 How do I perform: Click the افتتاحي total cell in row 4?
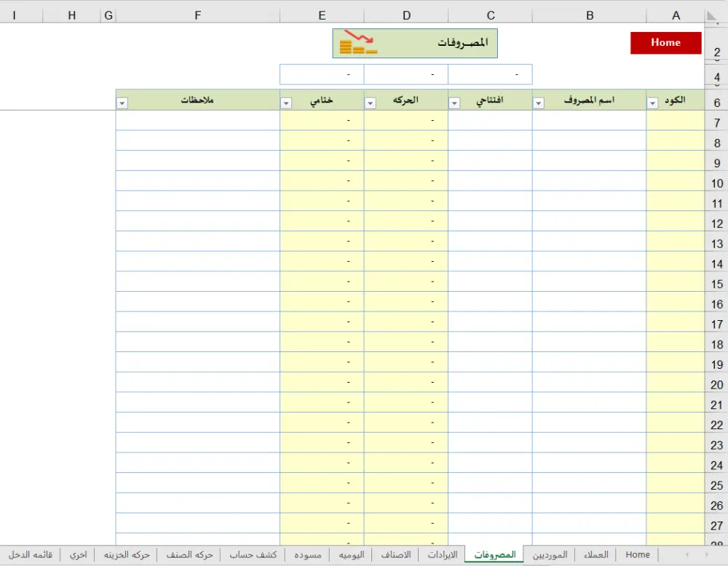coord(490,74)
